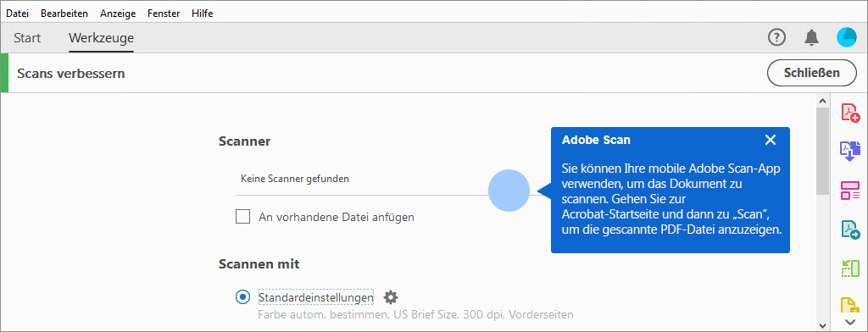The width and height of the screenshot is (868, 332).
Task: Open the Anzeige menu
Action: (118, 14)
